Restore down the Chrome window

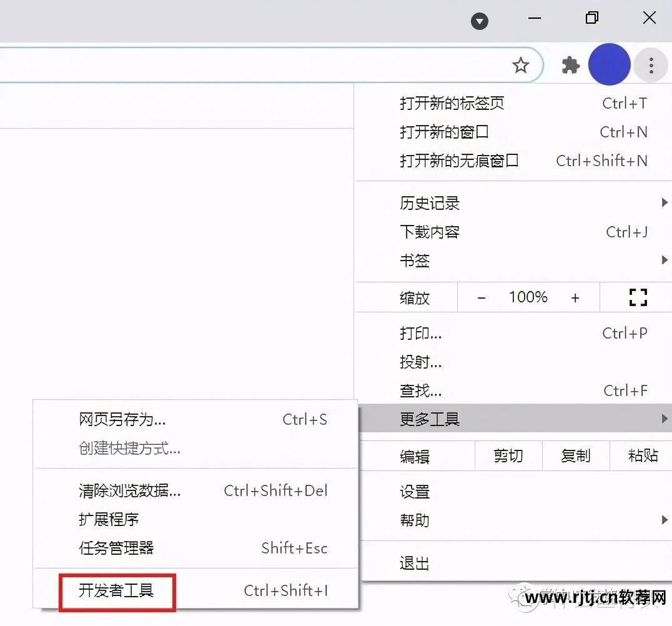(592, 18)
